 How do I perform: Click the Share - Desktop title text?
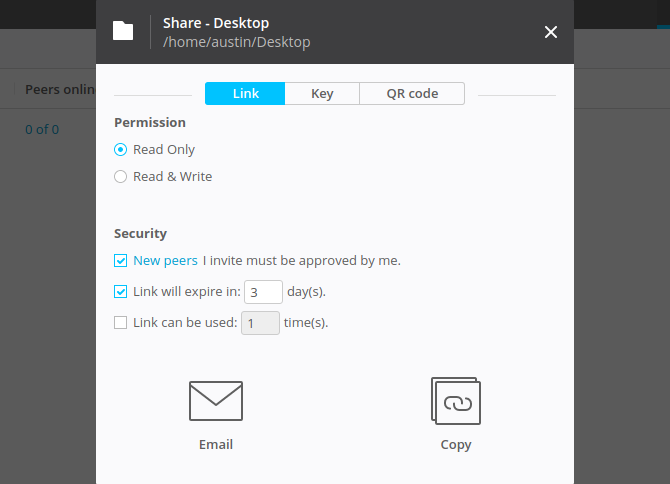tap(216, 23)
